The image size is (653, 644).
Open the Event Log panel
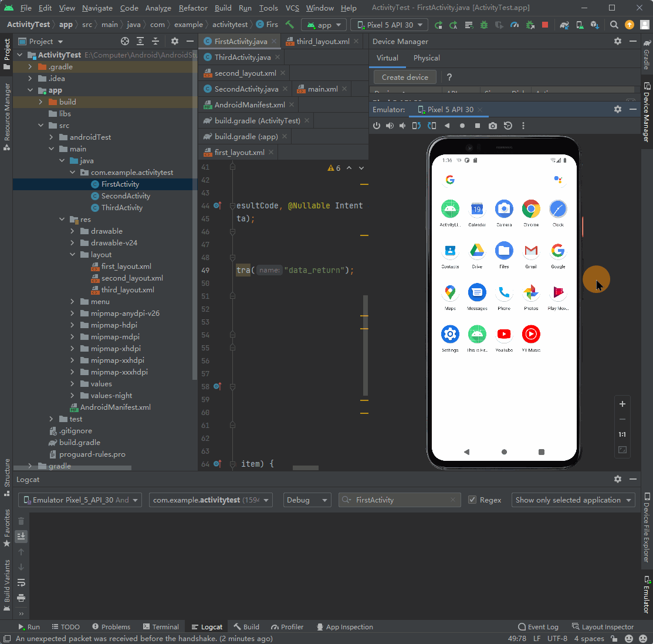[538, 627]
